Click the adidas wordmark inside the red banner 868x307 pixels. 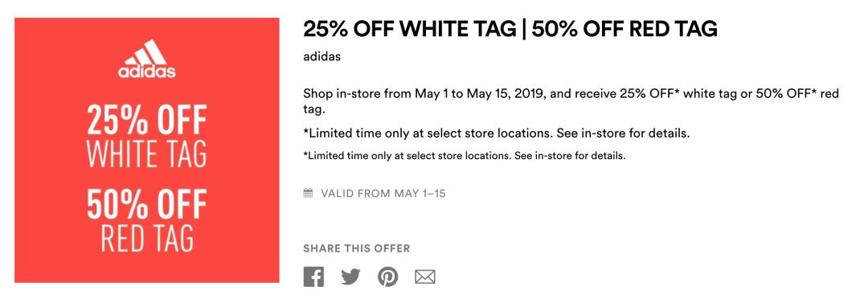click(147, 72)
